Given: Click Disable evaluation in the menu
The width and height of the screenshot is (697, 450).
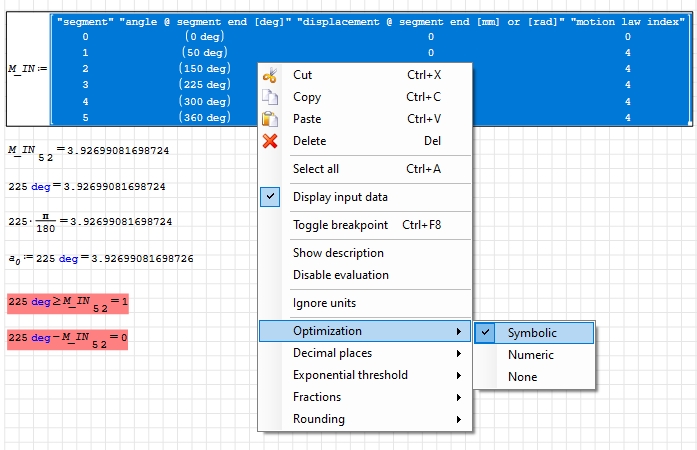Looking at the screenshot, I should click(x=341, y=275).
